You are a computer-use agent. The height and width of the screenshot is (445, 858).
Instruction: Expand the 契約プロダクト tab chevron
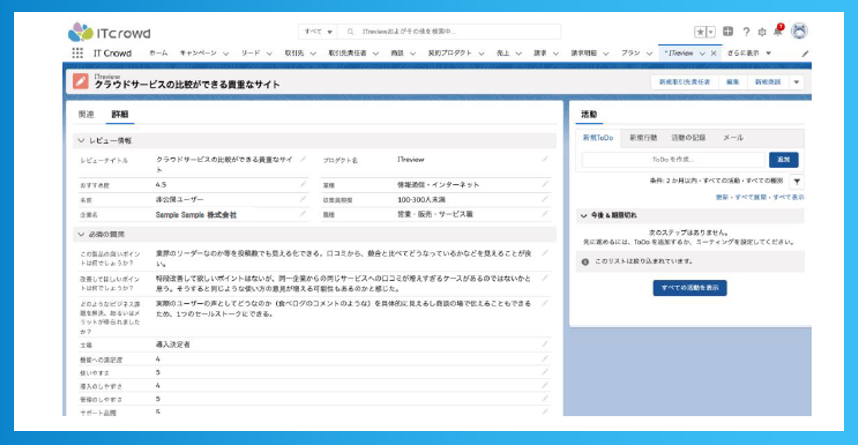point(481,54)
